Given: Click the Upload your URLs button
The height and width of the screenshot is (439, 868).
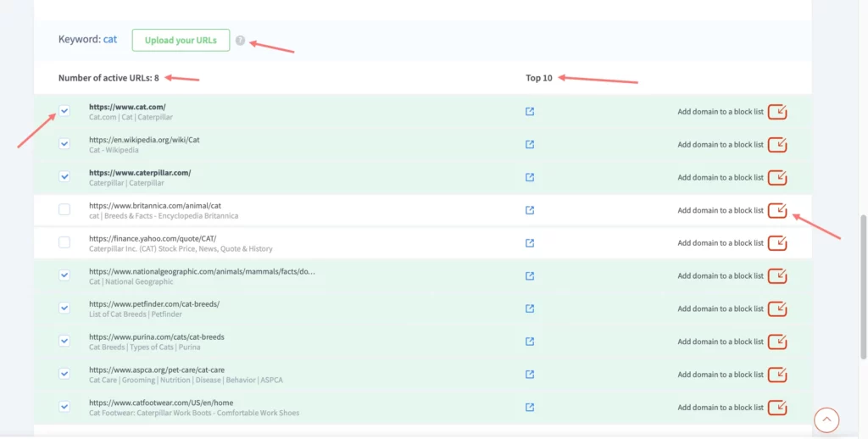Looking at the screenshot, I should (x=181, y=41).
